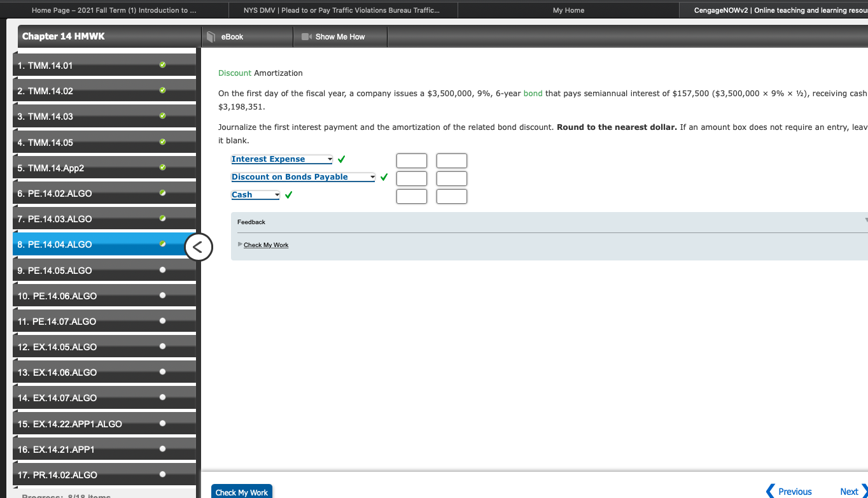Click checkmark next to Discount on Bonds Payable

[384, 177]
